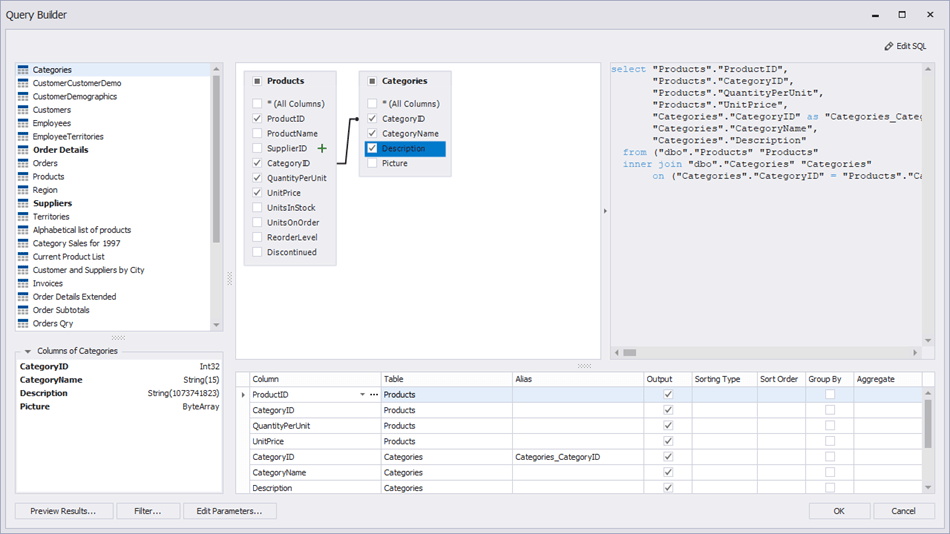Screen dimensions: 950x534
Task: Check the ProductName column checkbox
Action: click(257, 133)
